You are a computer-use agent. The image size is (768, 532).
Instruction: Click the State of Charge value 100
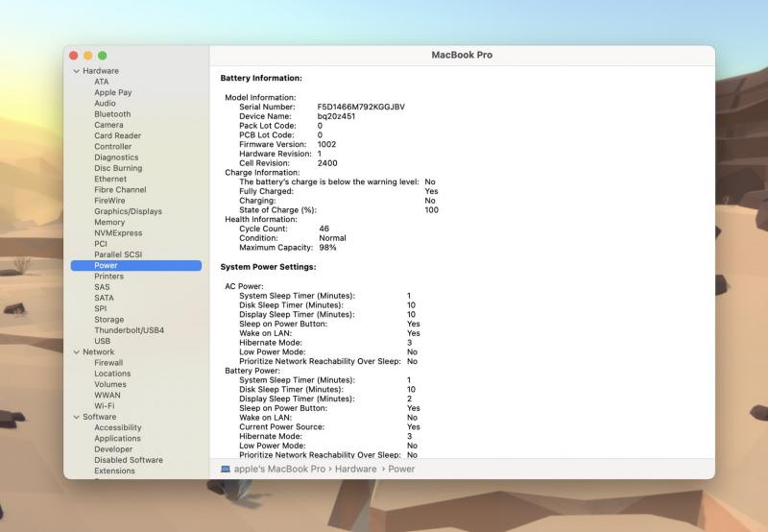pyautogui.click(x=431, y=210)
